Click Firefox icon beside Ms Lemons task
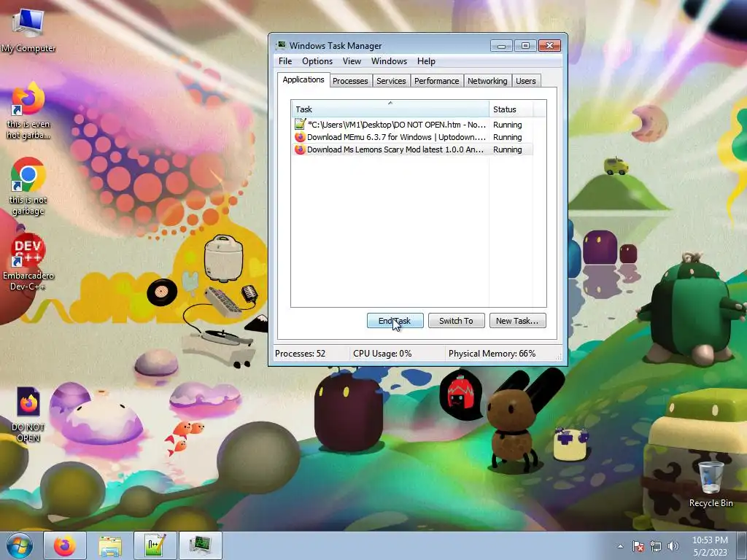 pos(300,149)
